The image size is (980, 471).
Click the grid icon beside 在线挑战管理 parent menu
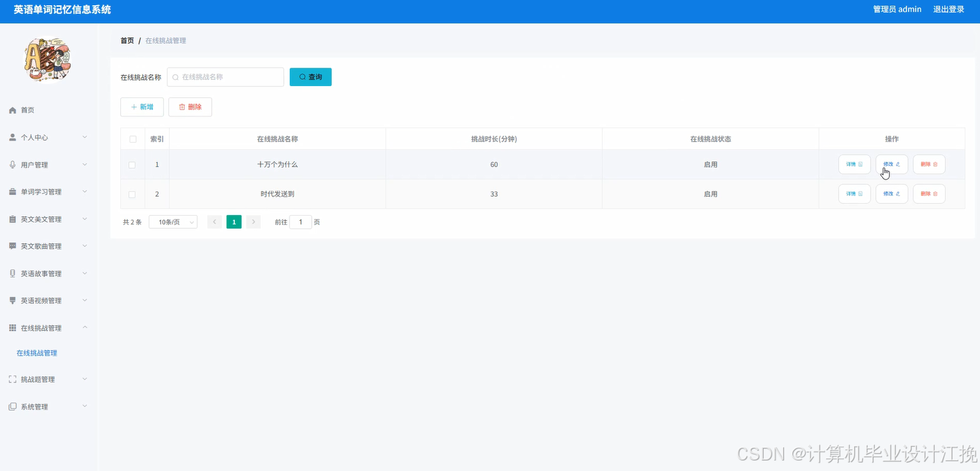[12, 328]
